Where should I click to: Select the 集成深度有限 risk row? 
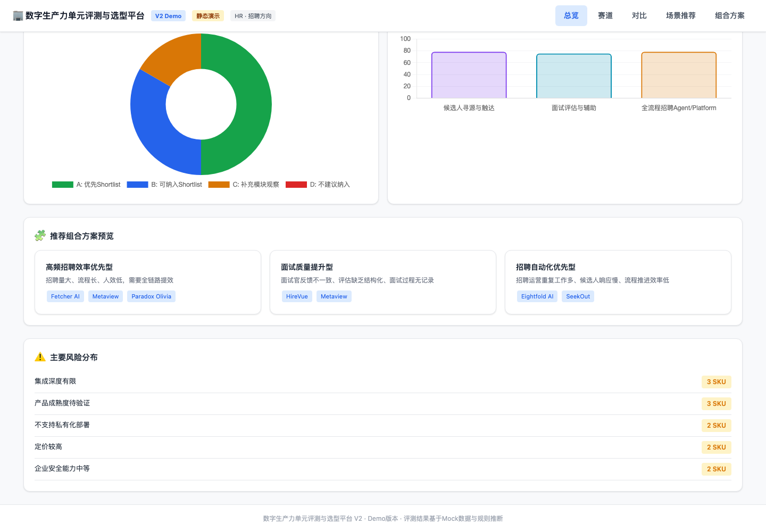click(383, 381)
